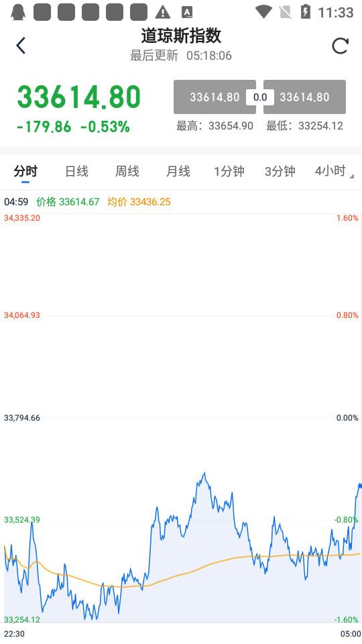Tap the -1.60% right axis label
Viewport: 362px width, 644px height.
346,619
